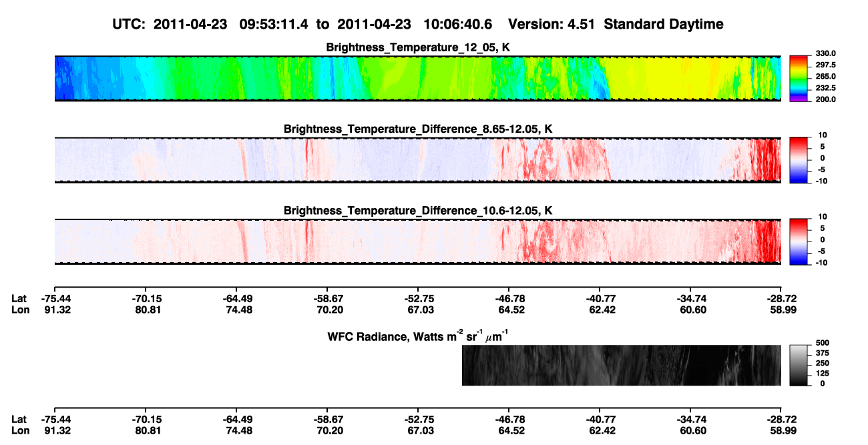Click the 200.0 colorbar minimum label
868x445 pixels.
(826, 99)
